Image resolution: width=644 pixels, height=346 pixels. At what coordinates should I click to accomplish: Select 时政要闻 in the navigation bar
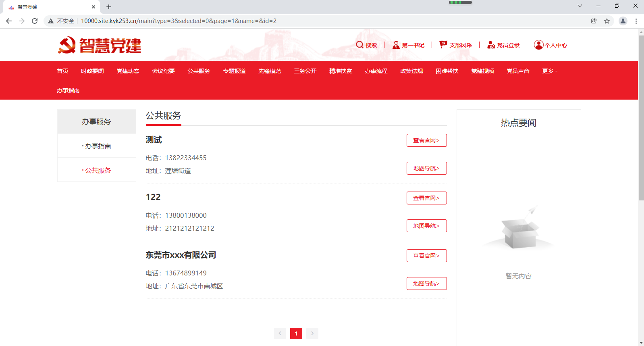click(x=92, y=71)
